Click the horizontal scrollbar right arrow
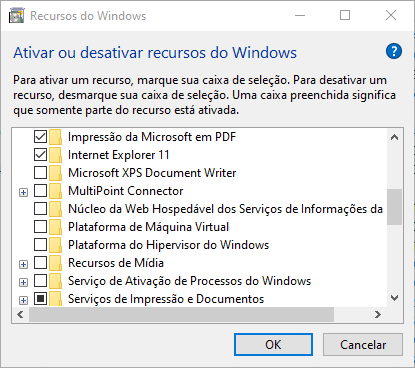This screenshot has height=368, width=415. 378,314
